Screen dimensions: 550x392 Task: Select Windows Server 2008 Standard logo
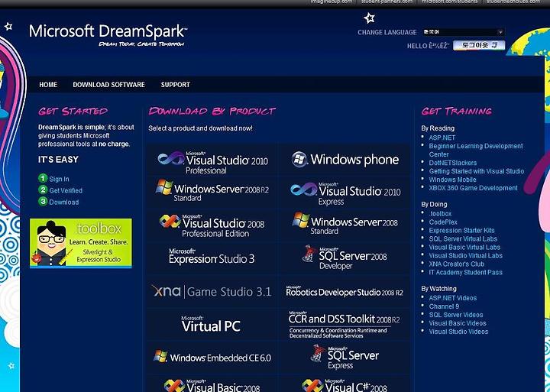click(x=345, y=223)
